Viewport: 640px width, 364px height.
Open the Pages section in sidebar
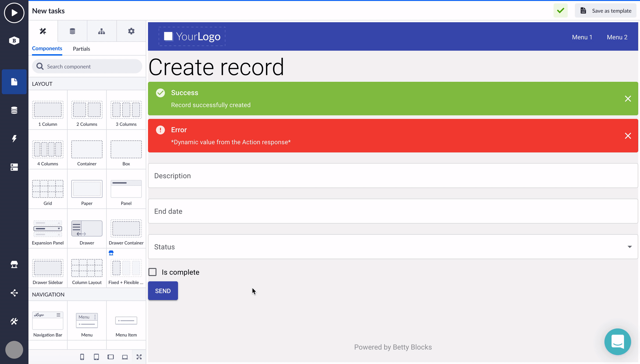pyautogui.click(x=14, y=82)
